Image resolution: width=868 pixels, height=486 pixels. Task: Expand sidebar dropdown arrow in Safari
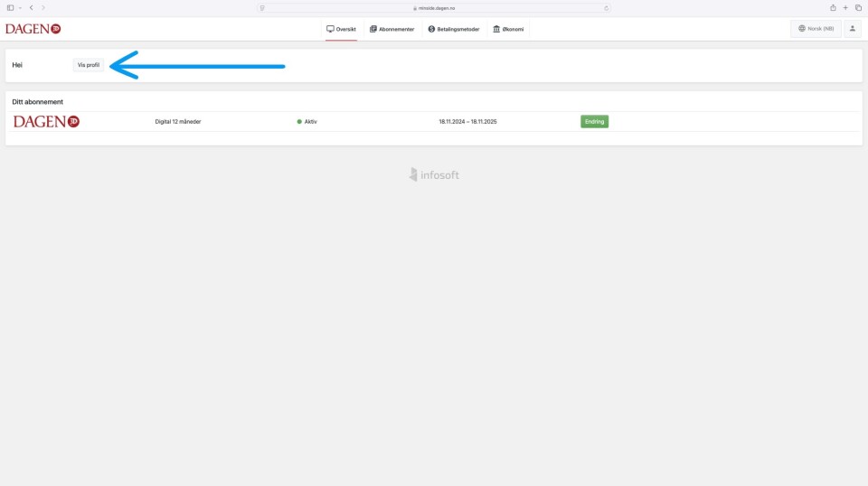19,7
